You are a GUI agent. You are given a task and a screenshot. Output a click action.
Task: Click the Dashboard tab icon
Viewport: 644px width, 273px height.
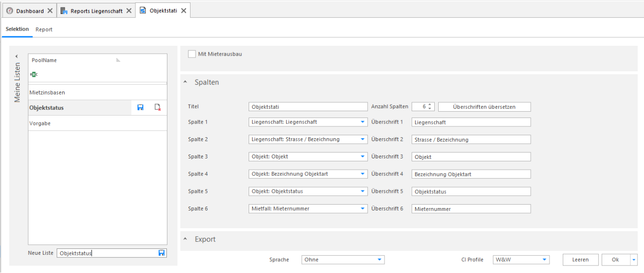(x=9, y=11)
